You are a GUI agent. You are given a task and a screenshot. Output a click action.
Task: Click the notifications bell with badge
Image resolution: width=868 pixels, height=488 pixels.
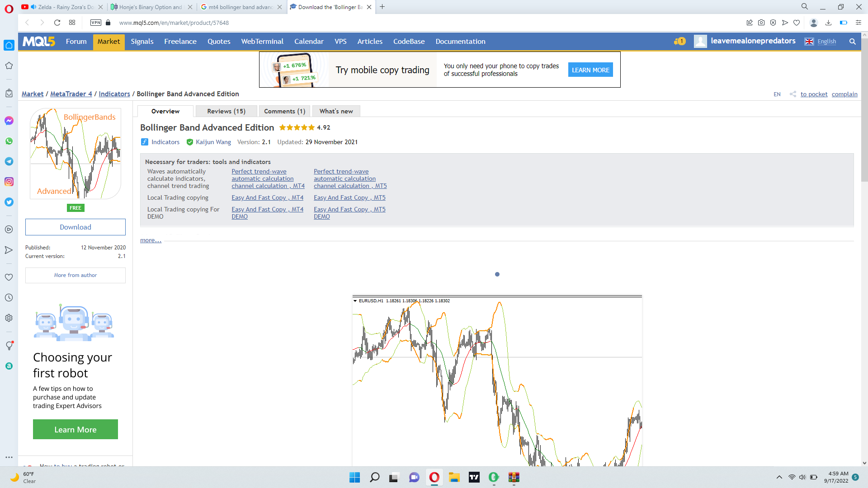point(679,41)
